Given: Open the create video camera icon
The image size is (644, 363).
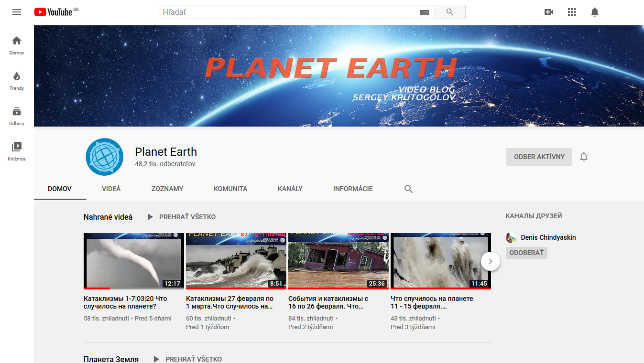Looking at the screenshot, I should [x=549, y=12].
